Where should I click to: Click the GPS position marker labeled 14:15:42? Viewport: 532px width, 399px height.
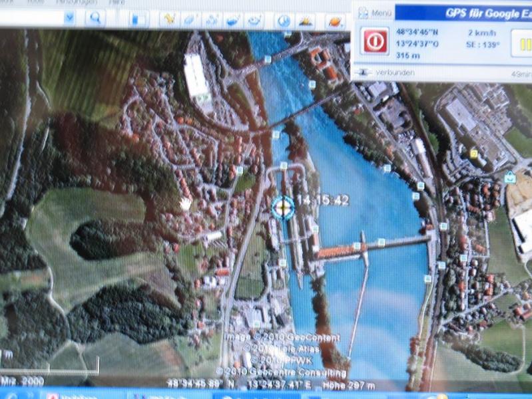tap(283, 207)
